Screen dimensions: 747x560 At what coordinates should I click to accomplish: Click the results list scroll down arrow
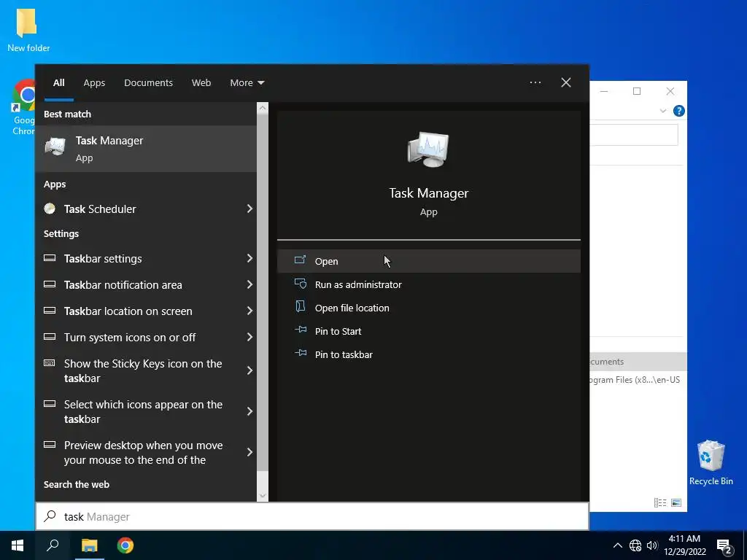263,496
